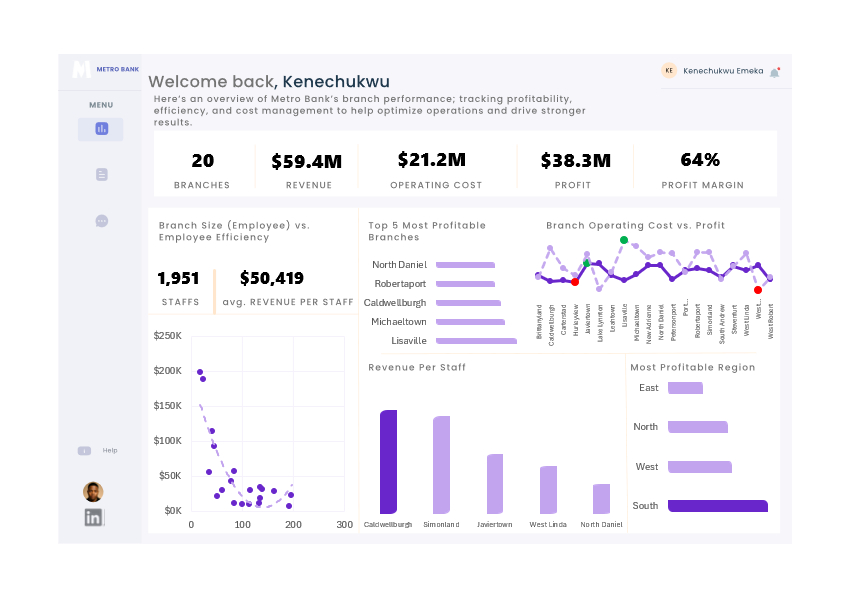The height and width of the screenshot is (600, 856).
Task: Click the Metro Bank logo
Action: coord(105,69)
